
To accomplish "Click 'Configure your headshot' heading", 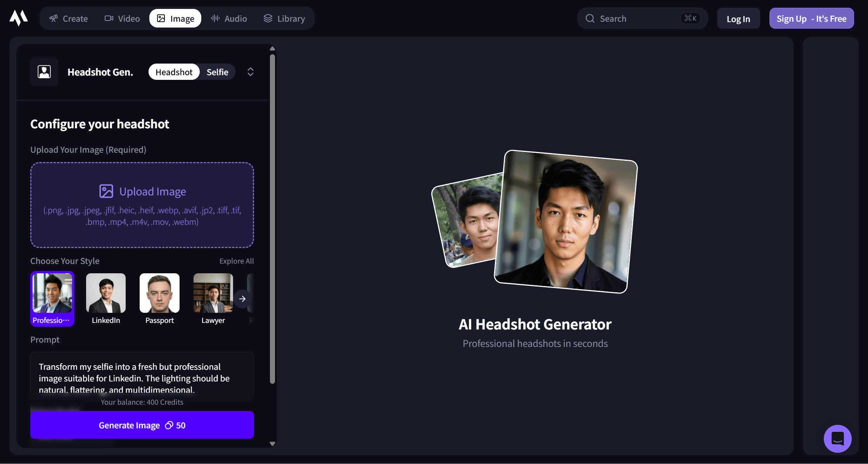I will click(100, 124).
